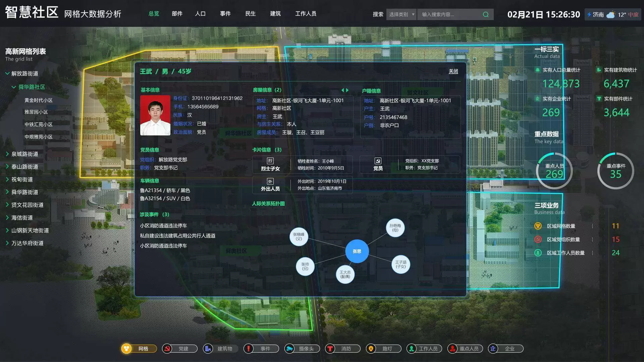Toggle the 消防 layer filter
The height and width of the screenshot is (362, 644).
[x=343, y=349]
